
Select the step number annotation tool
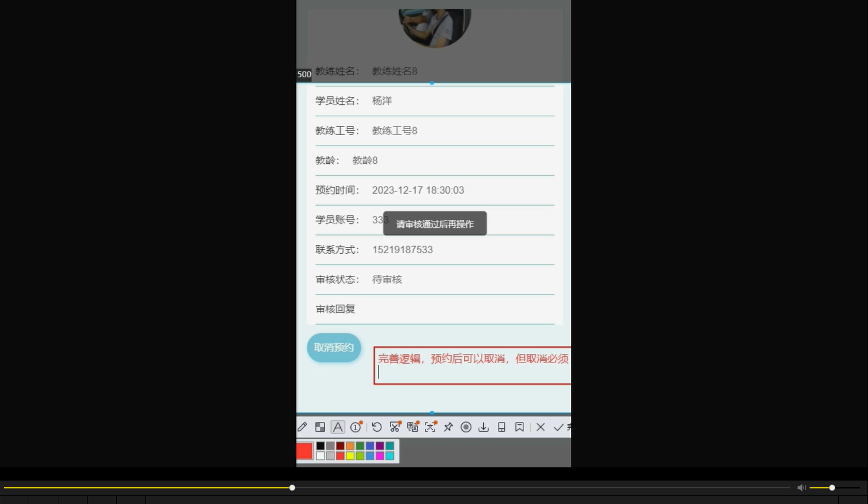(x=356, y=427)
